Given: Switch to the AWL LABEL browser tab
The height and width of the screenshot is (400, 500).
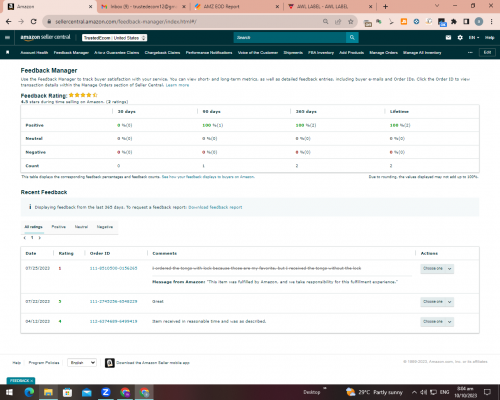Looking at the screenshot, I should (x=330, y=7).
